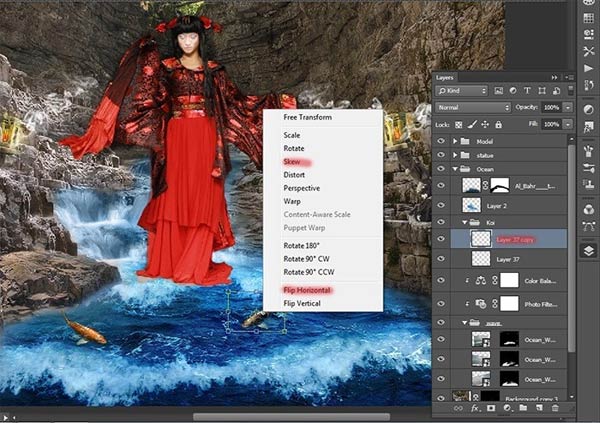Click the delete layer trash icon
Screen dimensions: 600x423
coord(555,408)
